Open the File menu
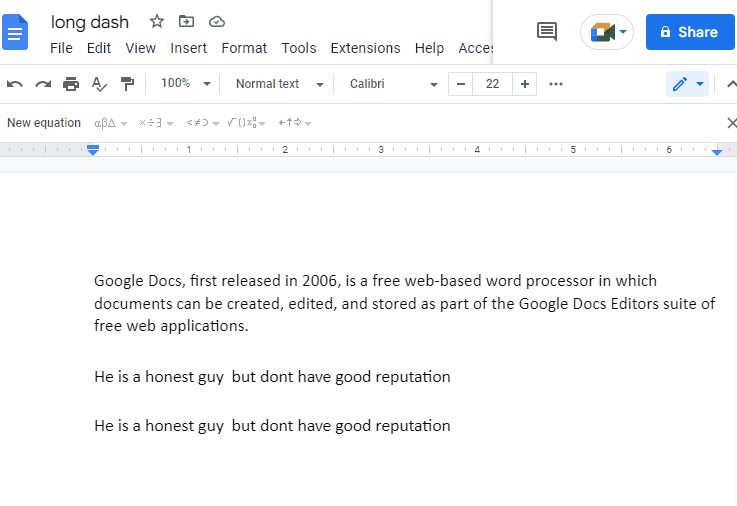Screen dimensions: 737x506 pos(61,48)
